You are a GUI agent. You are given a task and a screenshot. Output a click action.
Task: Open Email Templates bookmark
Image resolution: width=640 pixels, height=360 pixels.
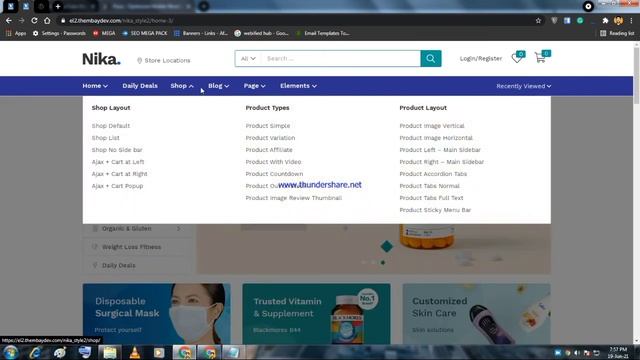click(x=323, y=33)
